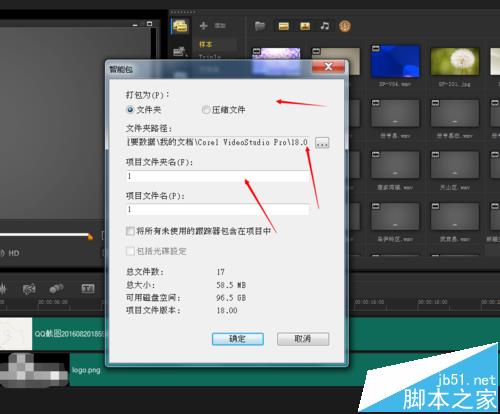
Task: Click the 00:00:16:00 timeline ruler mark
Action: click(x=369, y=302)
